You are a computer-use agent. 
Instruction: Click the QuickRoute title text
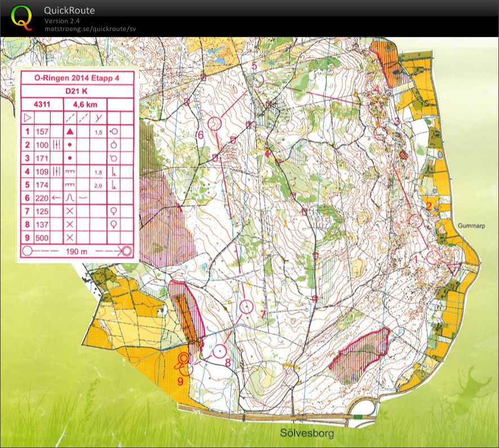tap(69, 10)
